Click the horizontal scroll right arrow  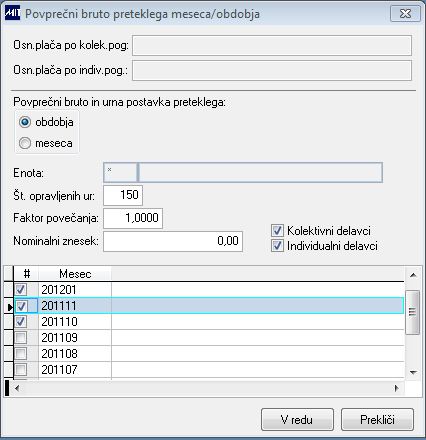pos(397,388)
